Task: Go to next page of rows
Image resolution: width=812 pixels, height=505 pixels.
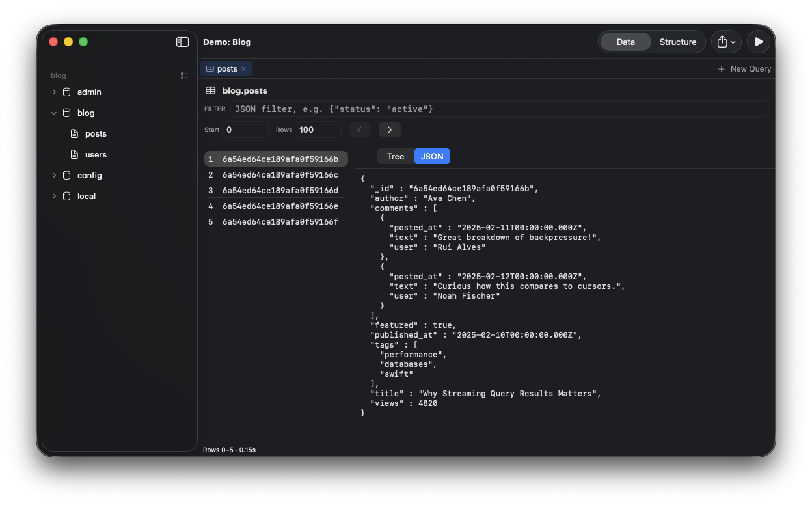Action: pyautogui.click(x=390, y=130)
